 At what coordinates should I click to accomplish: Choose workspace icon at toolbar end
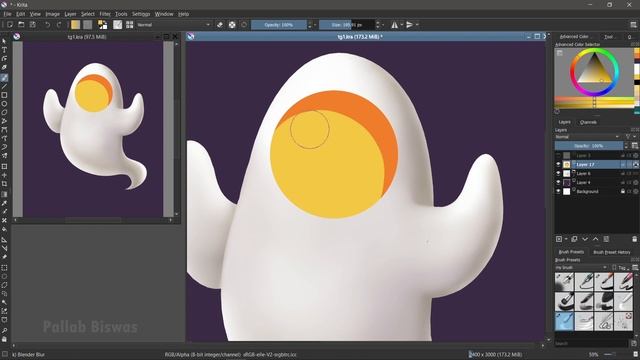point(633,25)
